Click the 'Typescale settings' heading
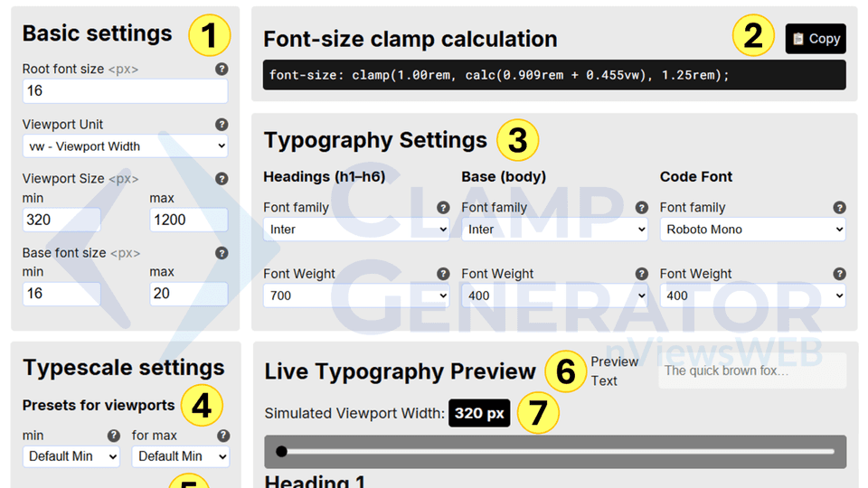 [124, 368]
